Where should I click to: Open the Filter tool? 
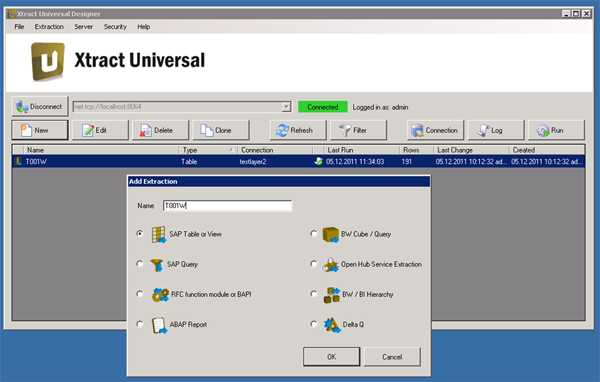coord(359,130)
